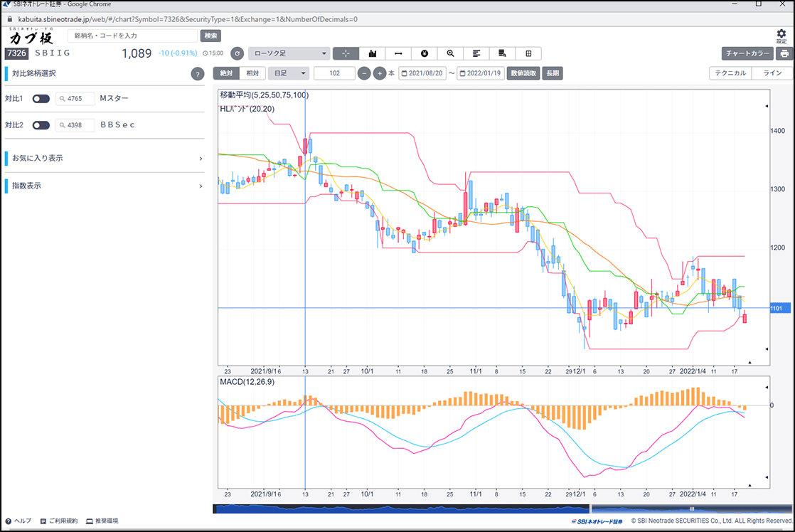Click the 対比2 code field showing 4398

[x=75, y=124]
